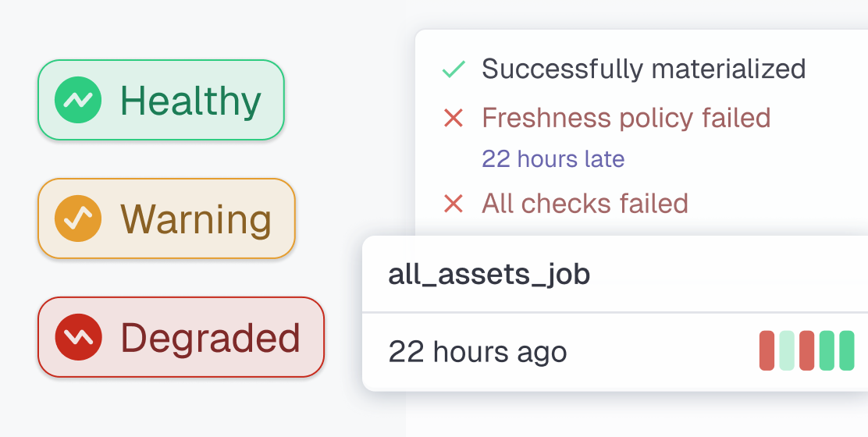Select the Degraded badge label

click(x=210, y=338)
